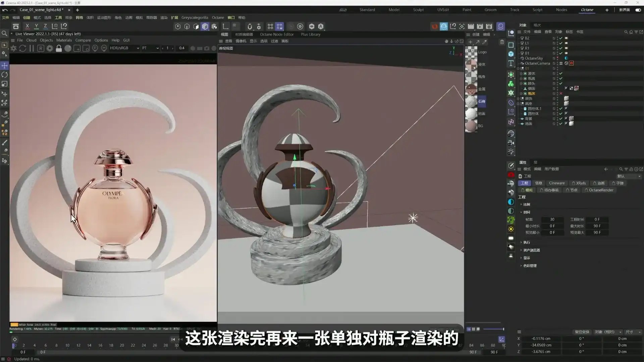The width and height of the screenshot is (644, 362).
Task: Open the Live Viewer kernel settings gear
Action: point(50,48)
